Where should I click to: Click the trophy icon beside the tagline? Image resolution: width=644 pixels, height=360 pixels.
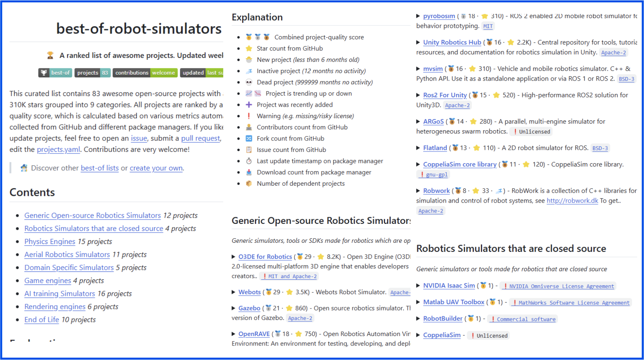click(x=50, y=55)
